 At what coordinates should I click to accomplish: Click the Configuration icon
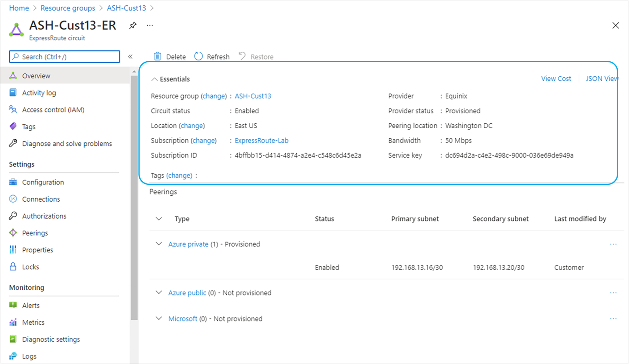click(13, 182)
